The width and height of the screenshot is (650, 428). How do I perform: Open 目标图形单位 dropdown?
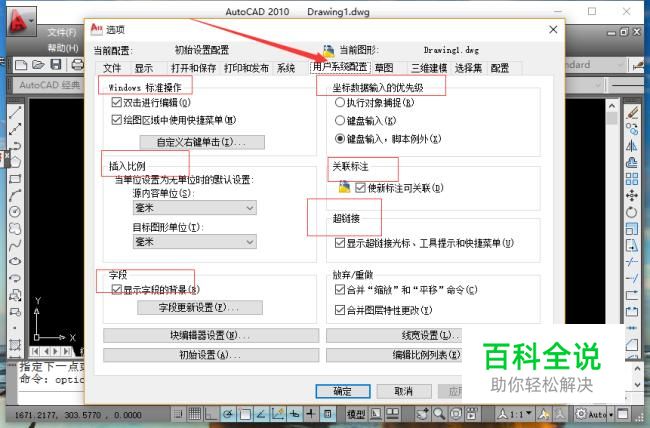194,241
